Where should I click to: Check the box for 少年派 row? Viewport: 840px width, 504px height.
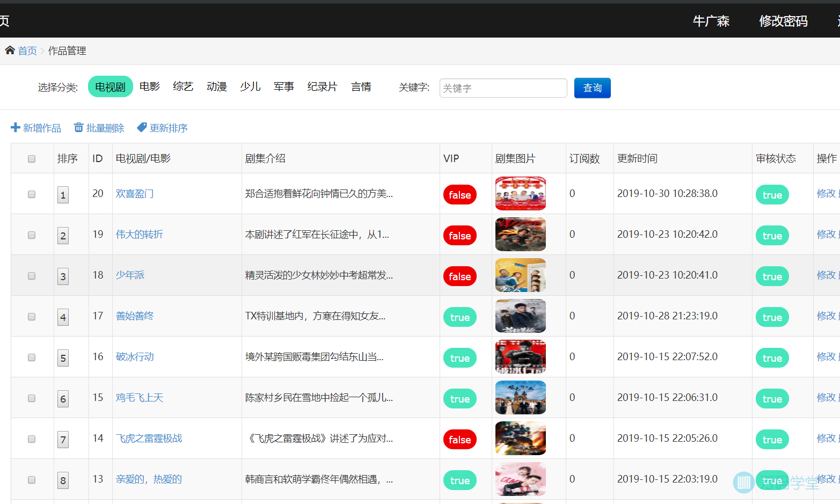click(x=32, y=276)
